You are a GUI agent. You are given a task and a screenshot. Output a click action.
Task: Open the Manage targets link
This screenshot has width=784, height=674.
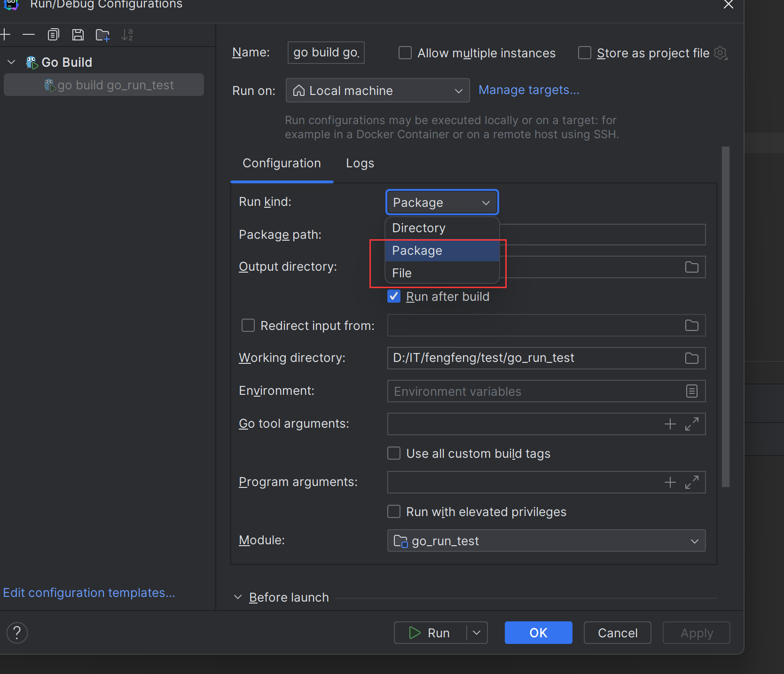529,90
